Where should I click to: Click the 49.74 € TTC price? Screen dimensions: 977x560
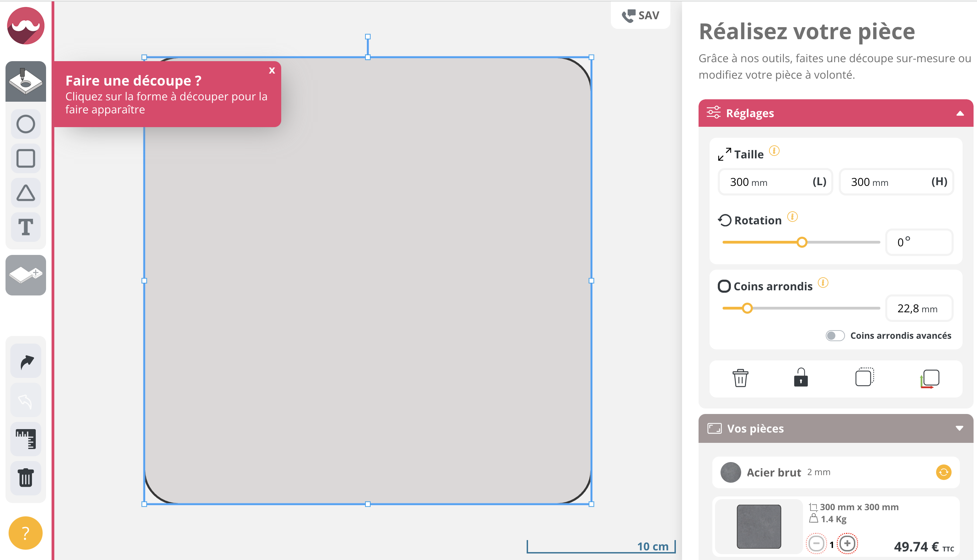(924, 547)
